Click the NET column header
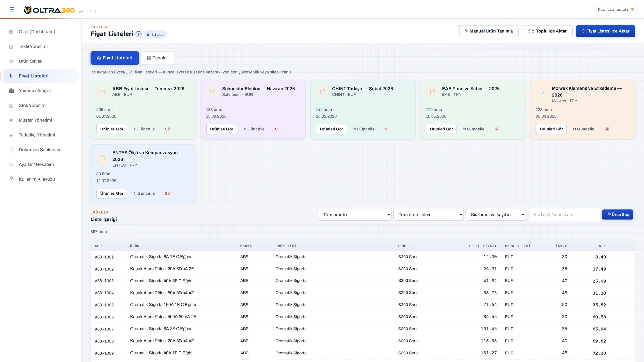This screenshot has width=644, height=362. (602, 246)
